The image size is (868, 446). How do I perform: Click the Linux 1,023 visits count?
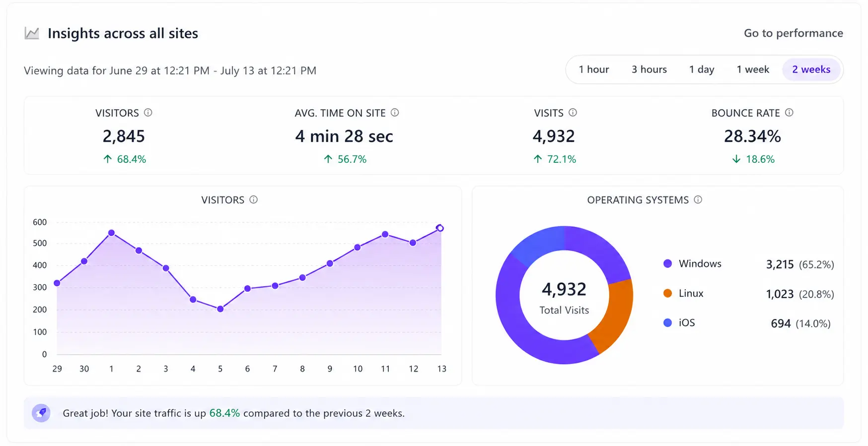(780, 294)
